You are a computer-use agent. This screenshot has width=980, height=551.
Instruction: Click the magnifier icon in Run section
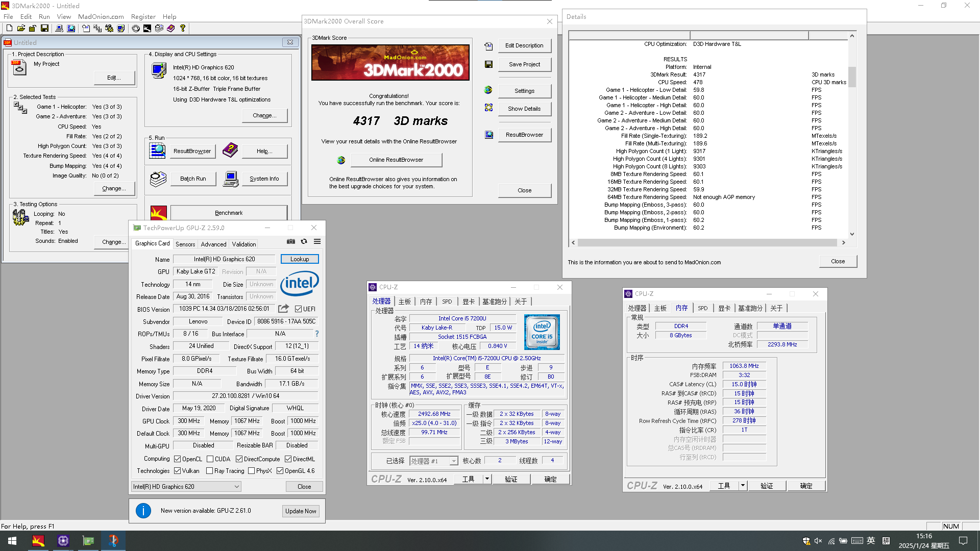coord(157,151)
